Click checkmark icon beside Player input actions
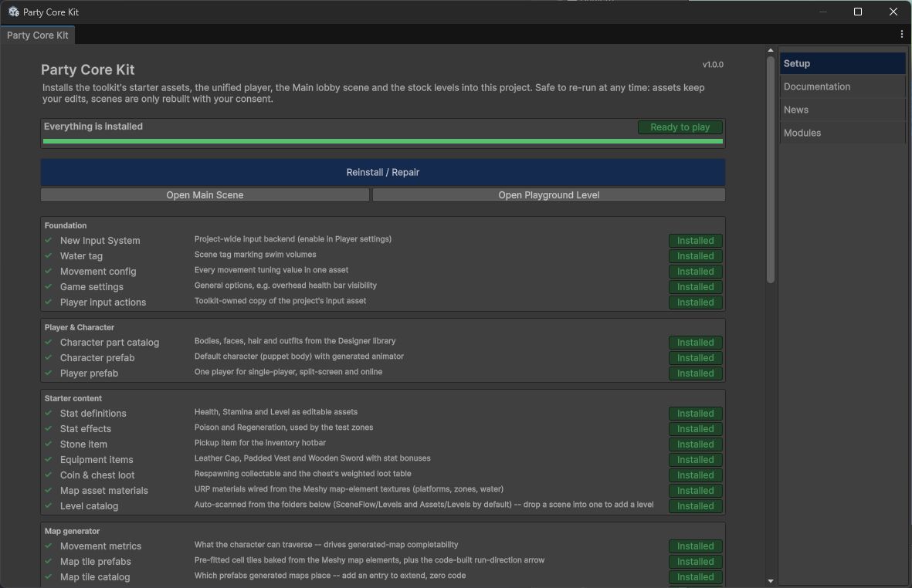Image resolution: width=912 pixels, height=588 pixels. point(49,302)
